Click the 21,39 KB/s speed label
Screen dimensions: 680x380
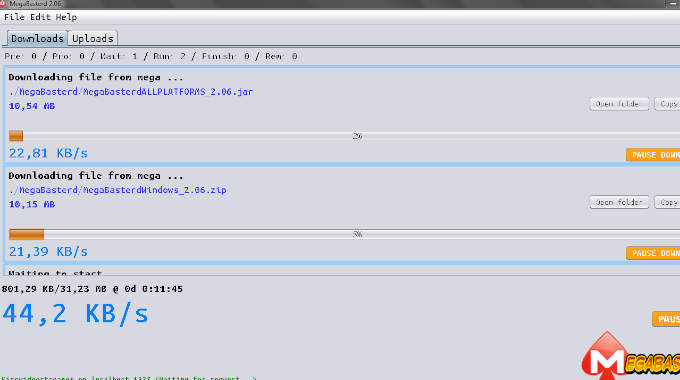48,252
